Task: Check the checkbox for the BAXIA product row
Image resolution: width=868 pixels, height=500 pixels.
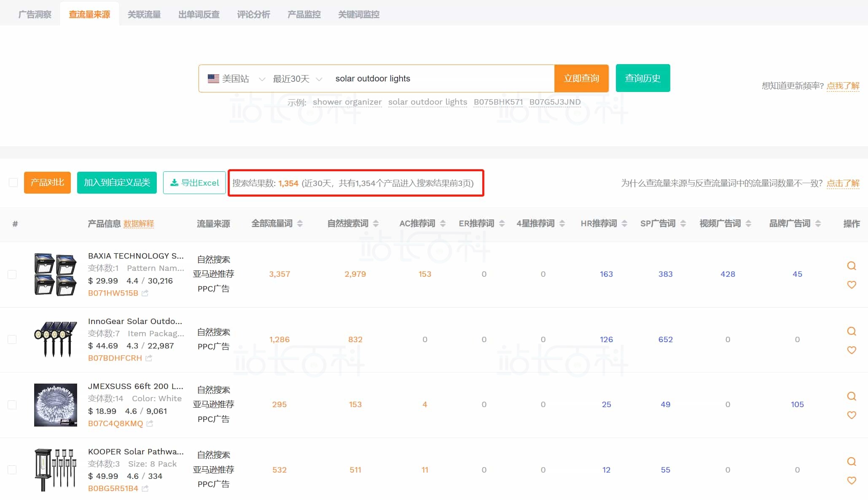Action: click(12, 274)
